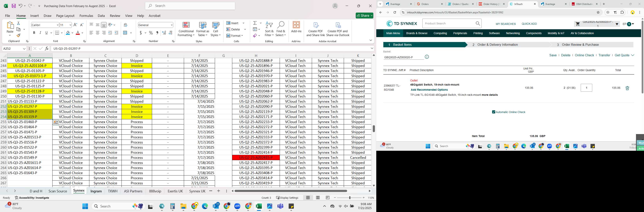The width and height of the screenshot is (644, 212).
Task: Click Center align text icon
Action: 97,33
